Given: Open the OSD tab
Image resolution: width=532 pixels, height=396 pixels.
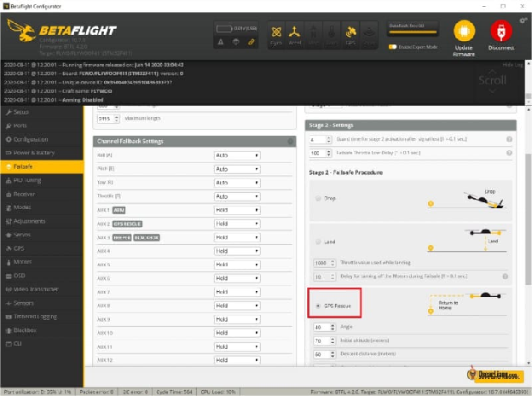Looking at the screenshot, I should pyautogui.click(x=42, y=276).
